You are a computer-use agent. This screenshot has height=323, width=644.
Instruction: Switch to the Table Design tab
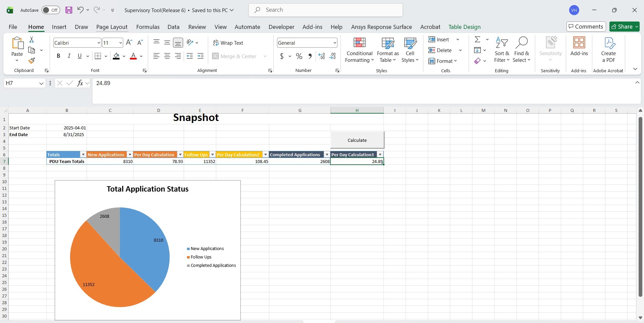(x=464, y=27)
